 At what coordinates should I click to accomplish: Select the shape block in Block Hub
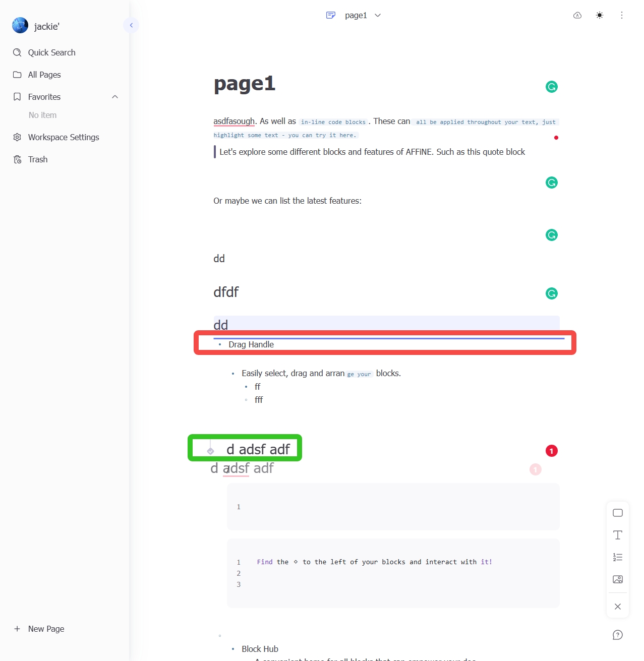[x=618, y=513]
